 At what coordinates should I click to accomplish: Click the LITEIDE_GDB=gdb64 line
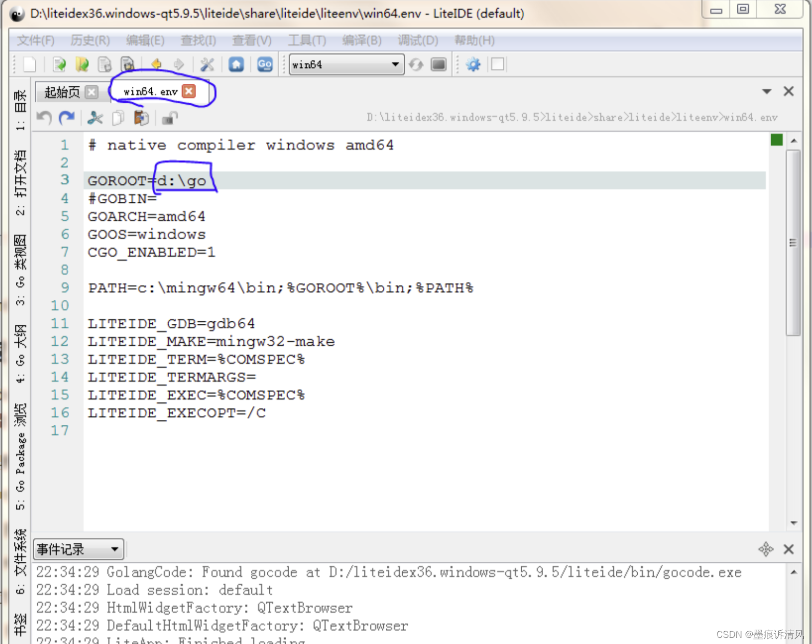[x=171, y=324]
